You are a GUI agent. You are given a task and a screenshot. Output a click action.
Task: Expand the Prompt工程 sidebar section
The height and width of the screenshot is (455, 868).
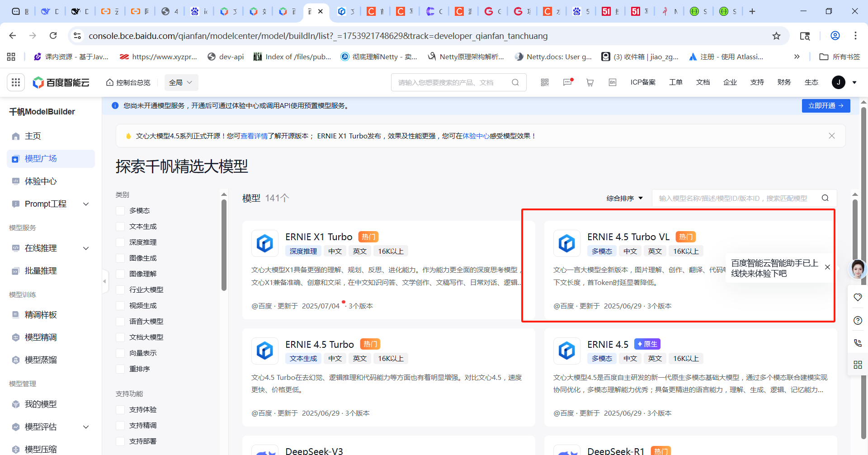click(86, 204)
